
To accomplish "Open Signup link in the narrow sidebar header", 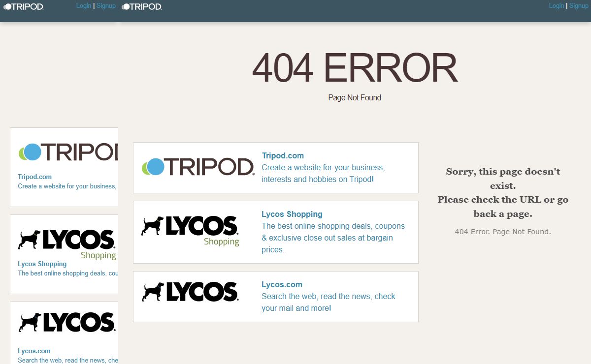I will [106, 6].
